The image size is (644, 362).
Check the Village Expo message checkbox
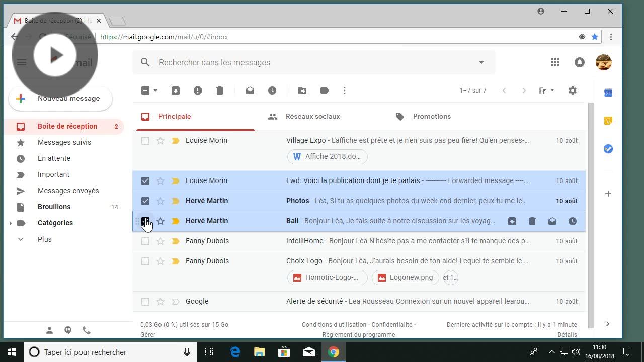(x=145, y=141)
